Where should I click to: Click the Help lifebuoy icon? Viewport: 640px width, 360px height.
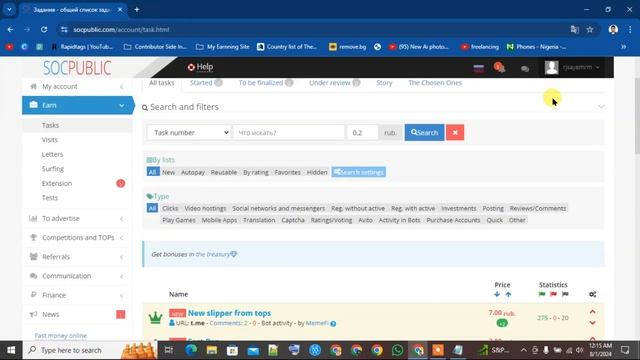191,67
